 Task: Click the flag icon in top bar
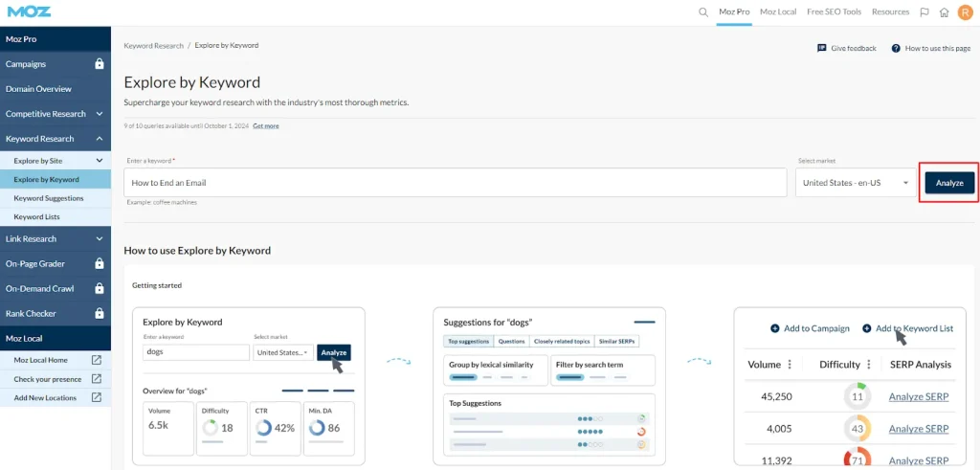[x=924, y=11]
